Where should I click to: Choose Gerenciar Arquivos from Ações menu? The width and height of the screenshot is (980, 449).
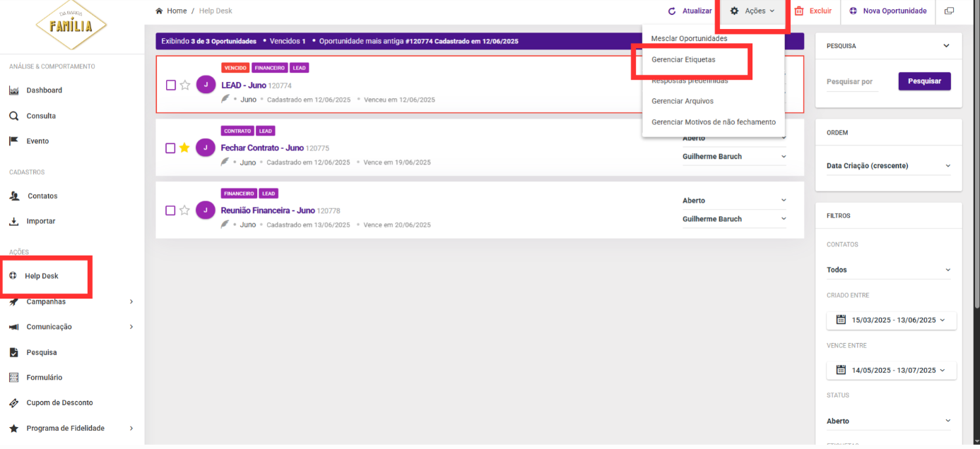tap(682, 101)
